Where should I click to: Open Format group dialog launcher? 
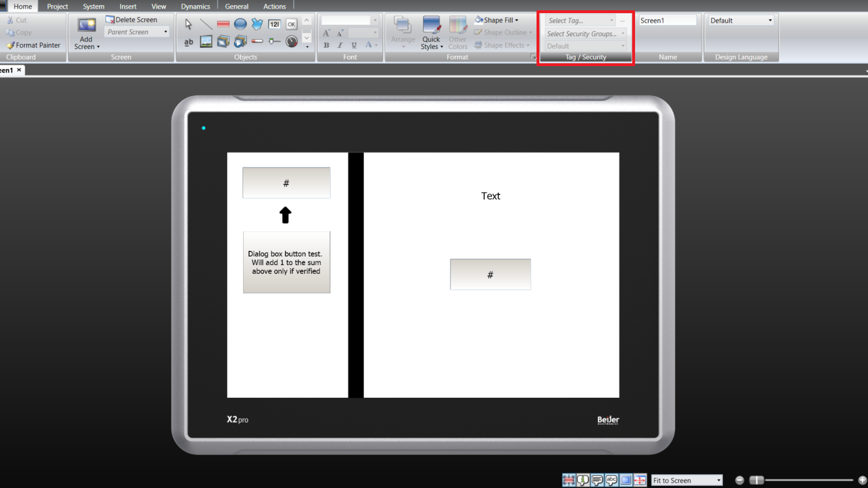point(533,57)
